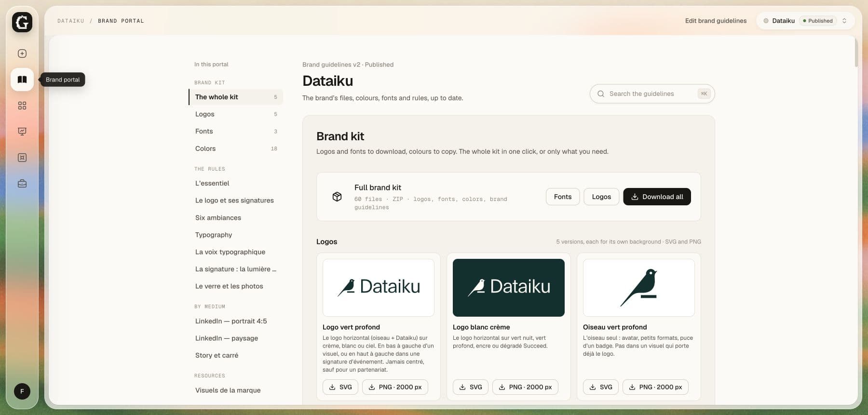Screen dimensions: 868x415
Task: Download SVG of Oiseau vert profond
Action: pyautogui.click(x=601, y=387)
